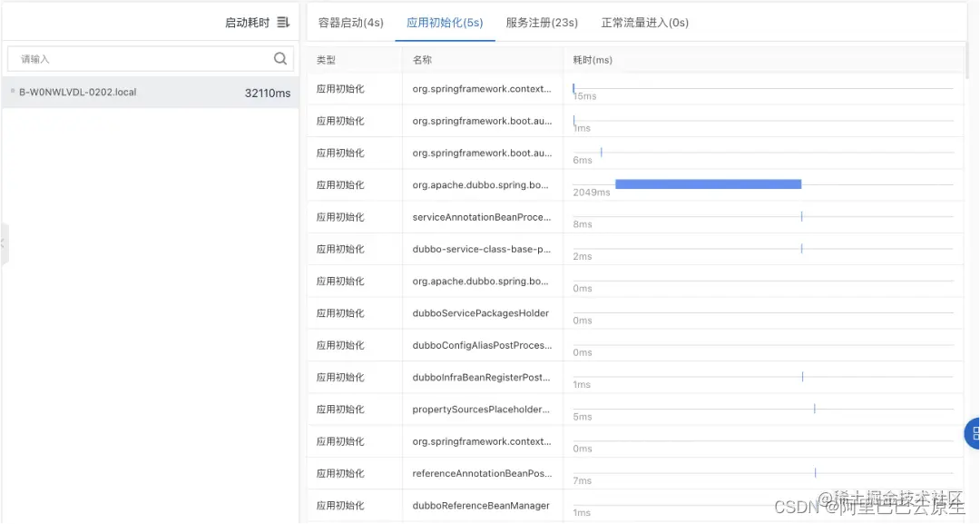Click the 8ms duration label
The width and height of the screenshot is (980, 524).
[x=583, y=224]
